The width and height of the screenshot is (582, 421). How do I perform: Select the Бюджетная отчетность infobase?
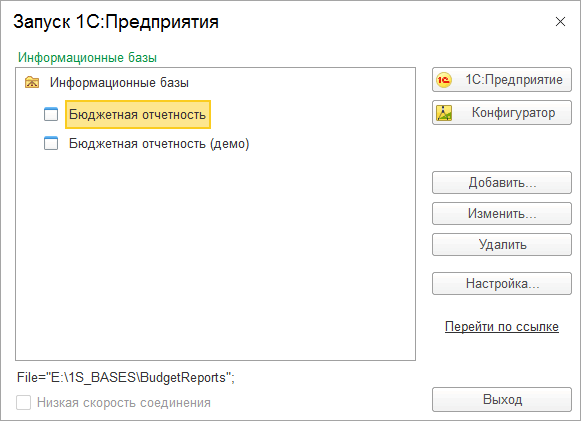tap(138, 114)
